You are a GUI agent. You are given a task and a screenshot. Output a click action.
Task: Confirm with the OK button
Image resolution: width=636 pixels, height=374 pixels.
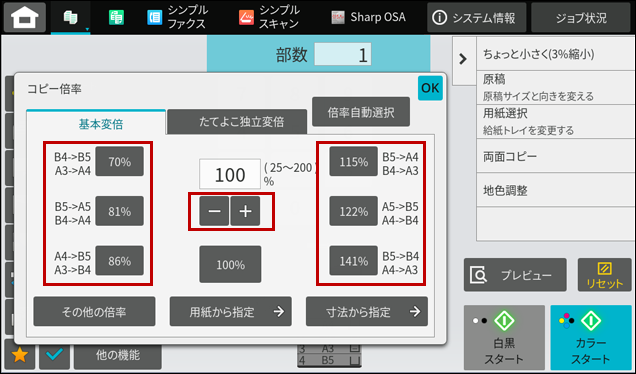tap(430, 88)
